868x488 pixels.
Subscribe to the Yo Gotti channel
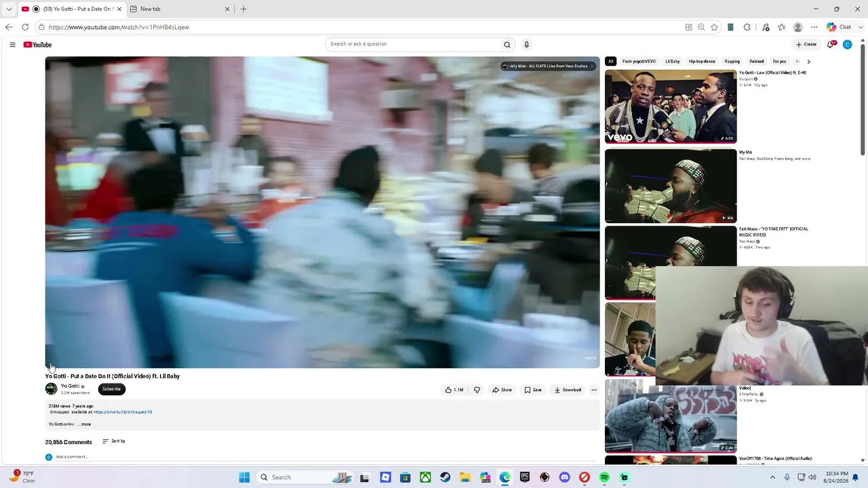coord(111,389)
